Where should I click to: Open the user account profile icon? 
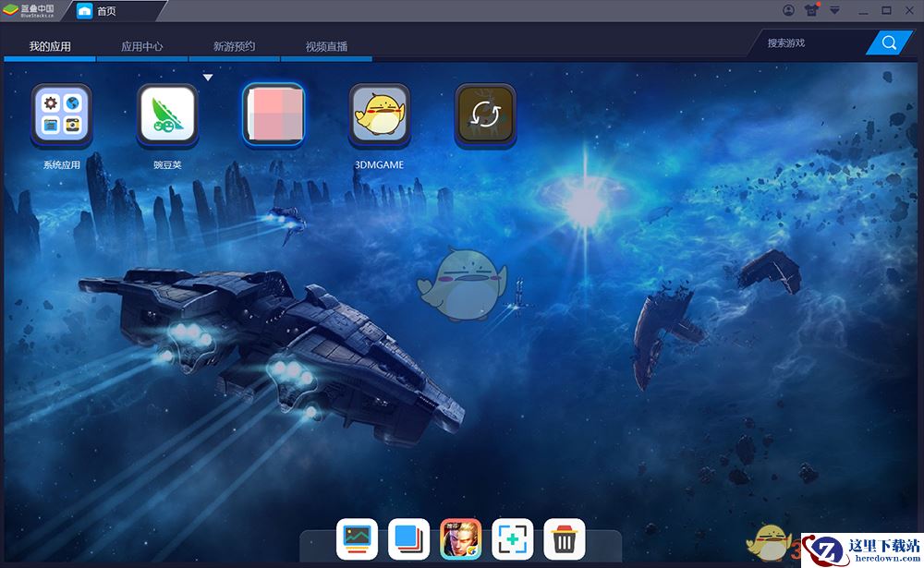pos(788,10)
